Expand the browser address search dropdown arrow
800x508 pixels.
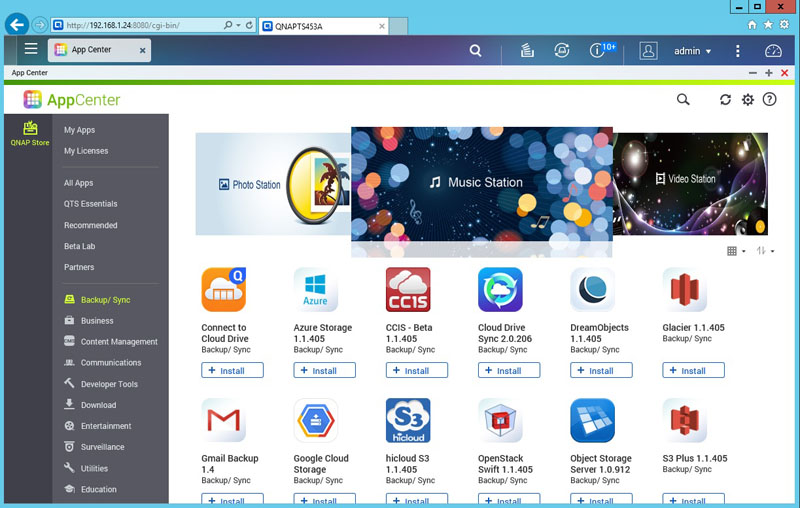click(238, 25)
